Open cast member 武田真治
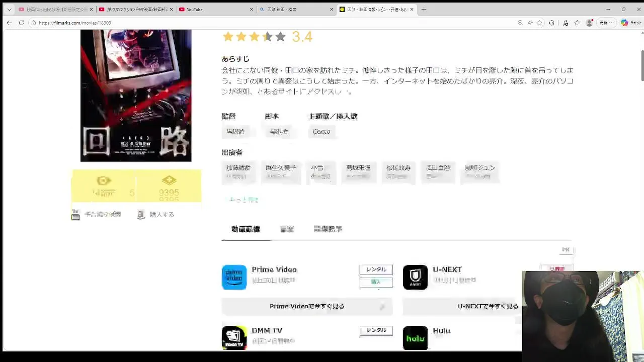Screen dimensions: 644x362 438,171
